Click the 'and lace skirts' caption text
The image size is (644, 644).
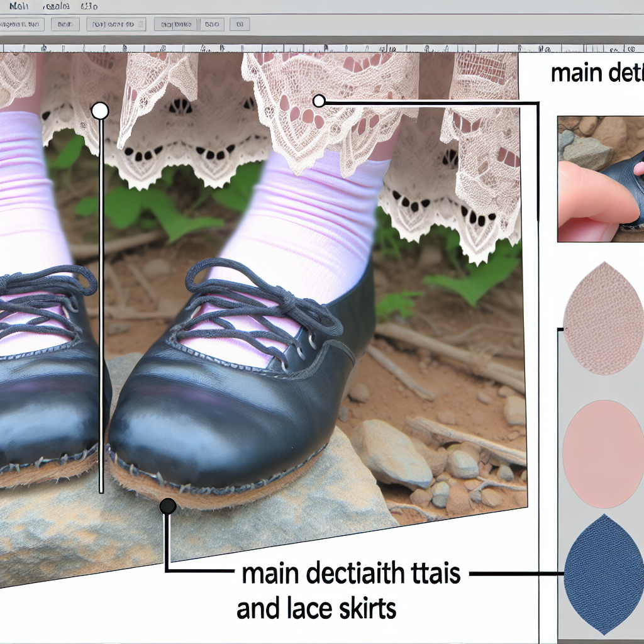316,608
